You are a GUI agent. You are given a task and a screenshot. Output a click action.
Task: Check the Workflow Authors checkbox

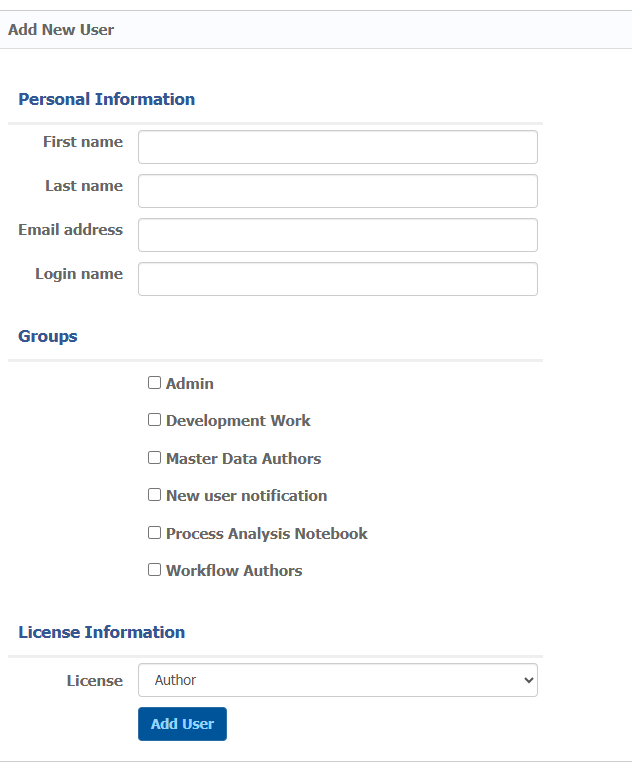point(155,570)
